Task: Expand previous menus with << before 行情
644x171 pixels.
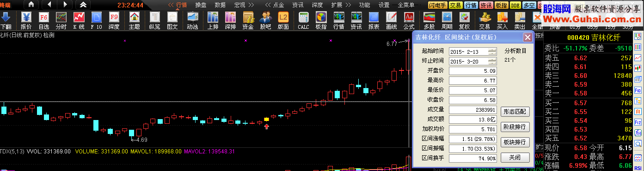Action: click(171, 5)
